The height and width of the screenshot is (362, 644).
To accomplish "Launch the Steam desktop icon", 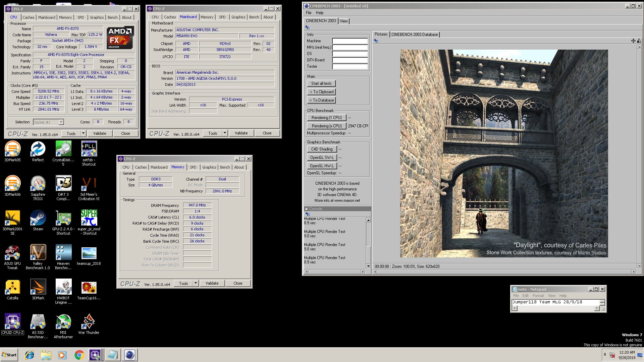I will click(x=38, y=221).
